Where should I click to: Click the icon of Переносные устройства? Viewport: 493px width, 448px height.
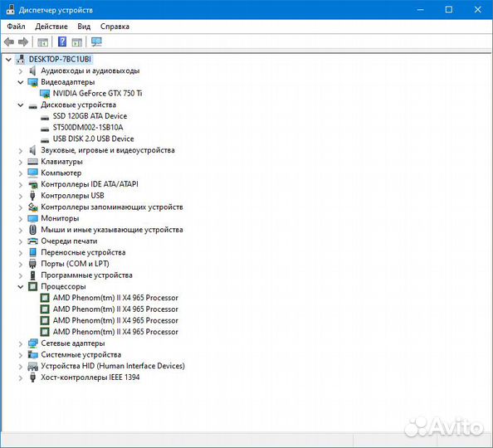32,252
